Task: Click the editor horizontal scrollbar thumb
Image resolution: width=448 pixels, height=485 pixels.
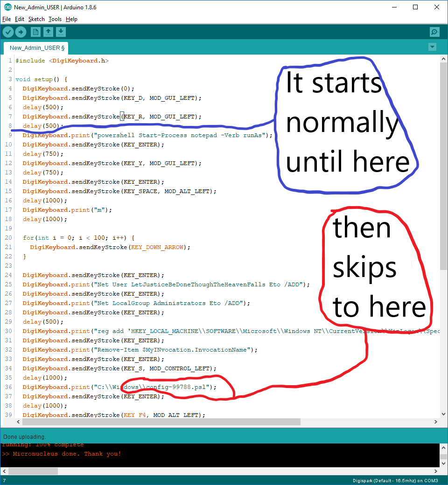Action: [x=161, y=422]
